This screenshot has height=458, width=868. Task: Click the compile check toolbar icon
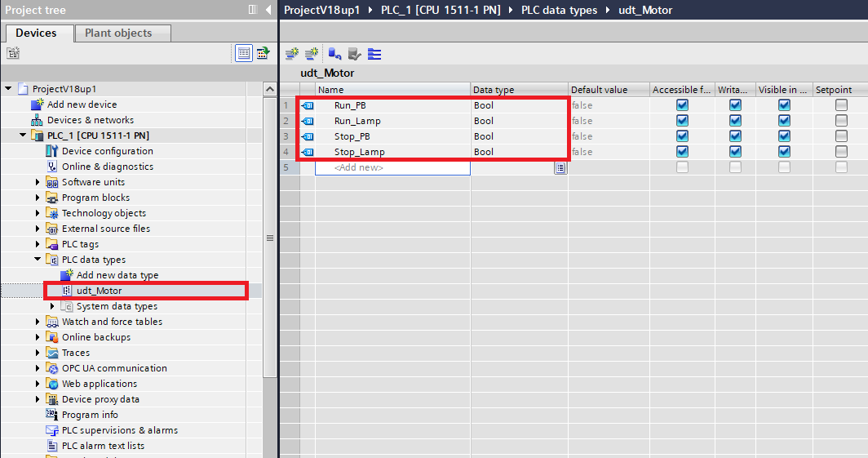tap(354, 54)
